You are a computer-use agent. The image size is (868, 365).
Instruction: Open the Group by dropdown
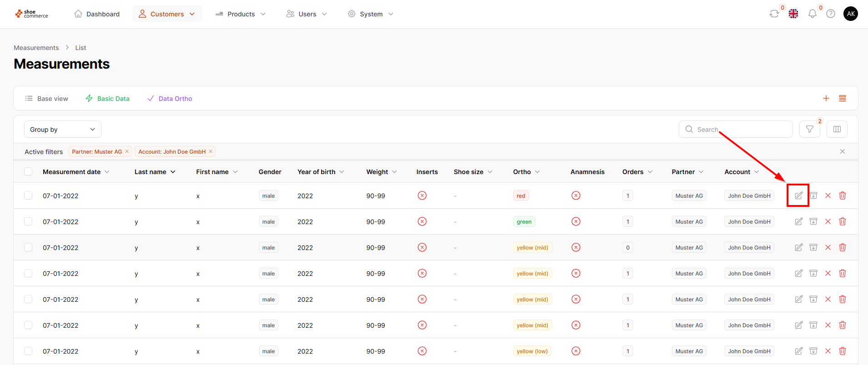63,130
